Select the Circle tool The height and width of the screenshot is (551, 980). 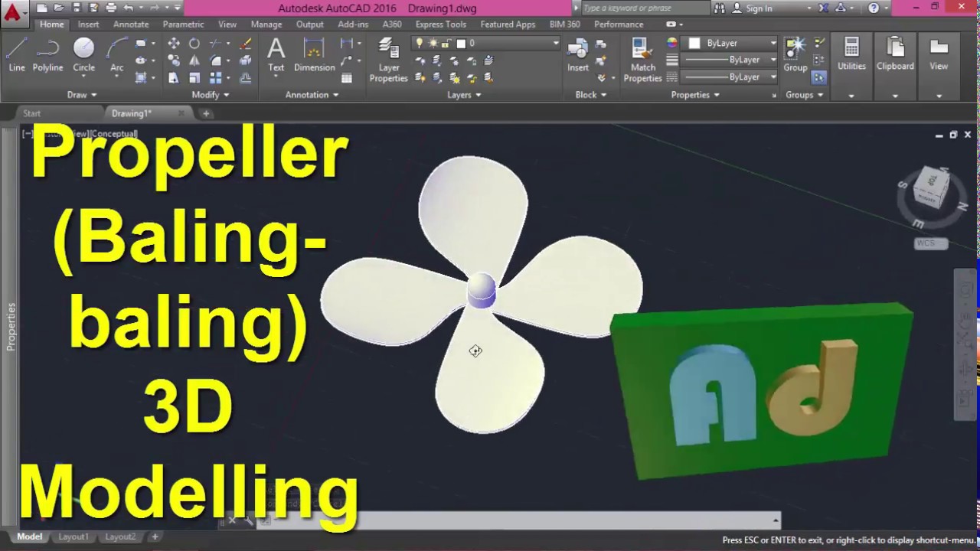83,54
